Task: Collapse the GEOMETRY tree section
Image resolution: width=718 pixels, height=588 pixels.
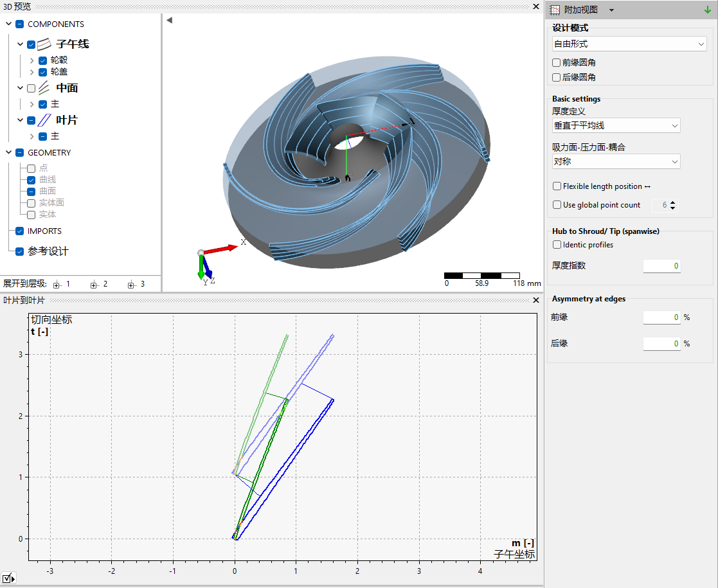Action: click(x=8, y=153)
